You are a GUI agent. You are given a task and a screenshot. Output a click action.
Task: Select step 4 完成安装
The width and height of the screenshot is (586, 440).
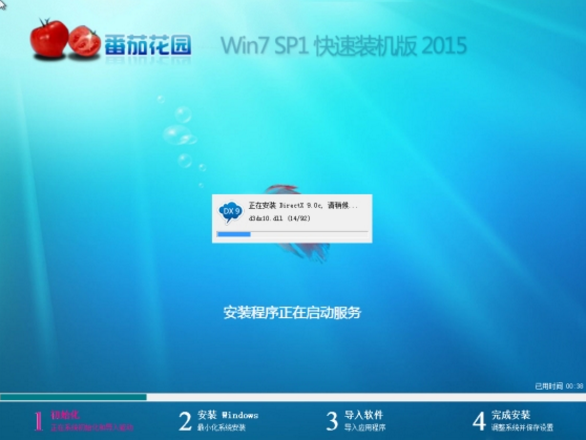point(513,421)
